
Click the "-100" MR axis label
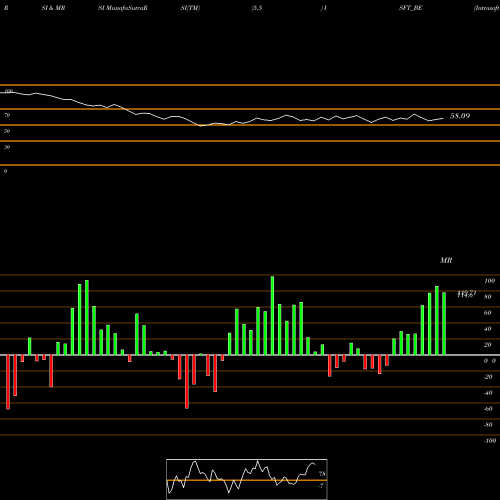tap(490, 441)
